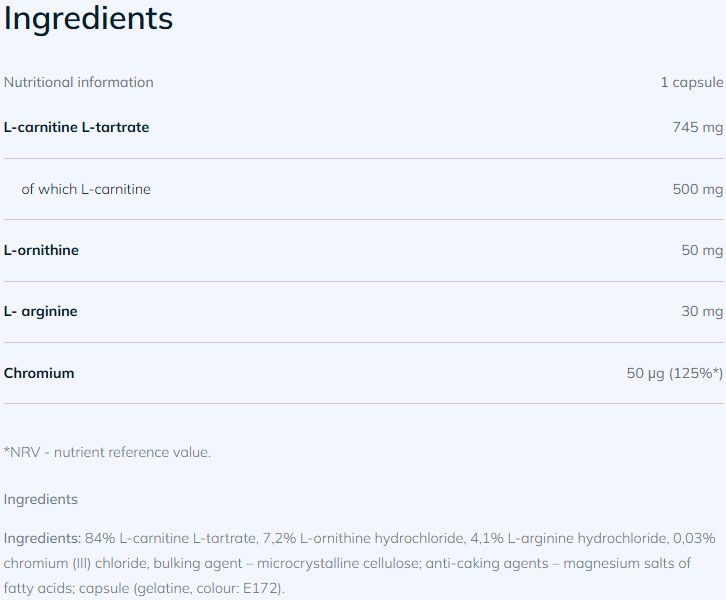Click the Nutritional information label
Image resolution: width=726 pixels, height=600 pixels.
coord(79,82)
